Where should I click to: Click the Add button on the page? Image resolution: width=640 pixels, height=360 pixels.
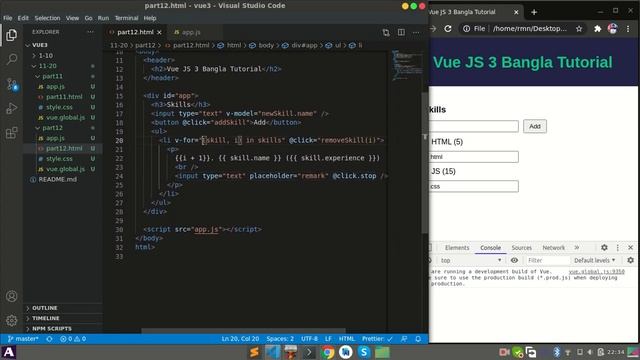click(535, 126)
